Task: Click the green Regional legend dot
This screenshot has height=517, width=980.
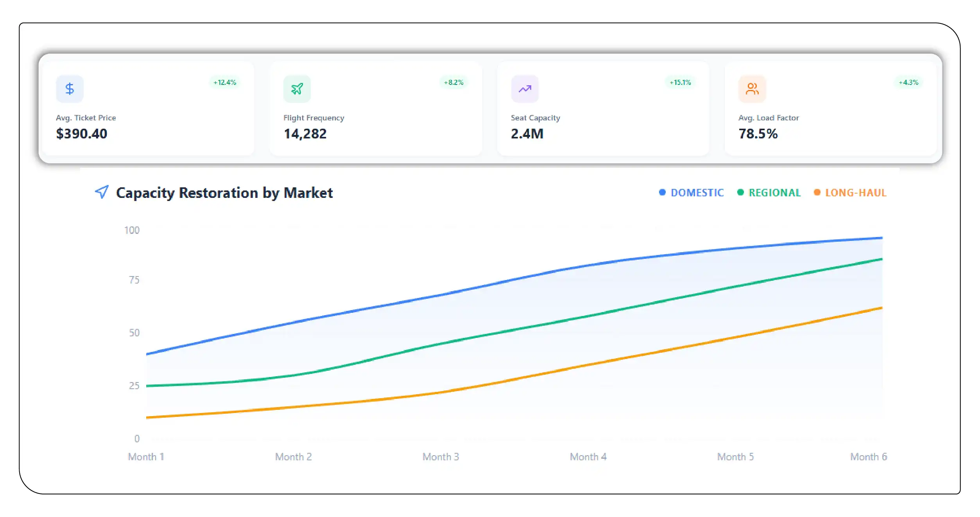Action: (740, 192)
